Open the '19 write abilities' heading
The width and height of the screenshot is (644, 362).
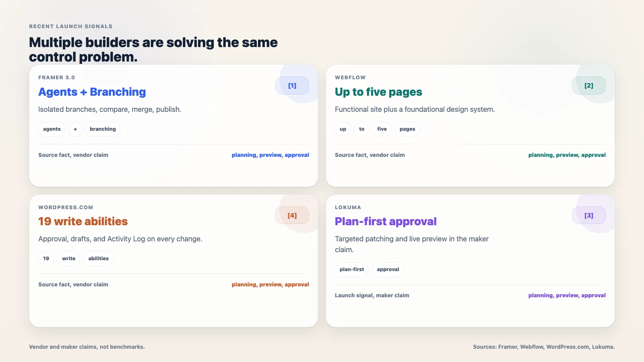pos(83,222)
